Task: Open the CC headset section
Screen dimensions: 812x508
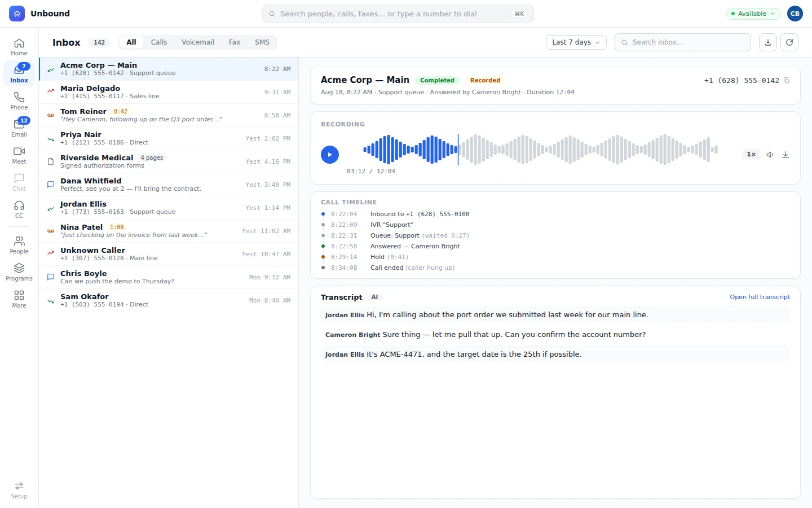Action: pos(19,209)
